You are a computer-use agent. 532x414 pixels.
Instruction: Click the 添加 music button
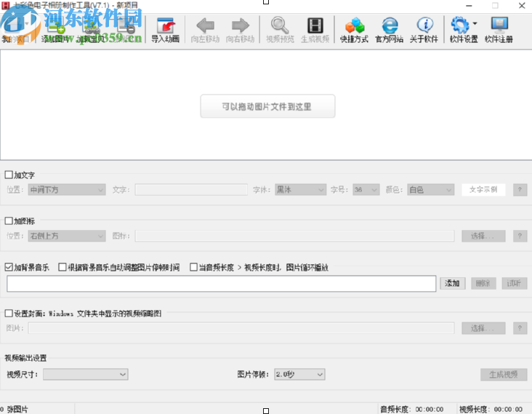453,283
